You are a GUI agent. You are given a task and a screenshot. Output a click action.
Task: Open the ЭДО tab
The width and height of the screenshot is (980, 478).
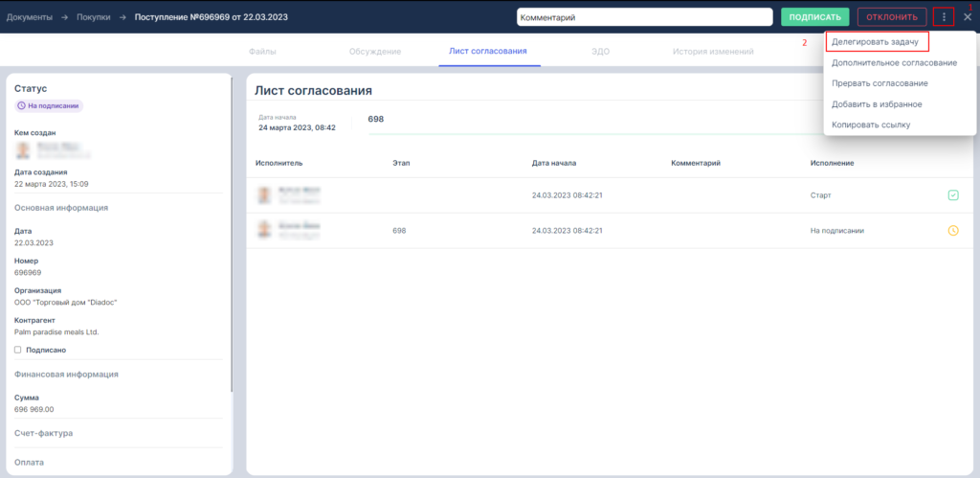[600, 52]
